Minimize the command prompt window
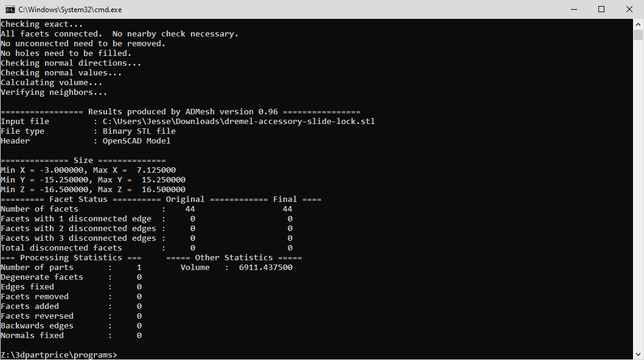The width and height of the screenshot is (644, 360). [574, 9]
